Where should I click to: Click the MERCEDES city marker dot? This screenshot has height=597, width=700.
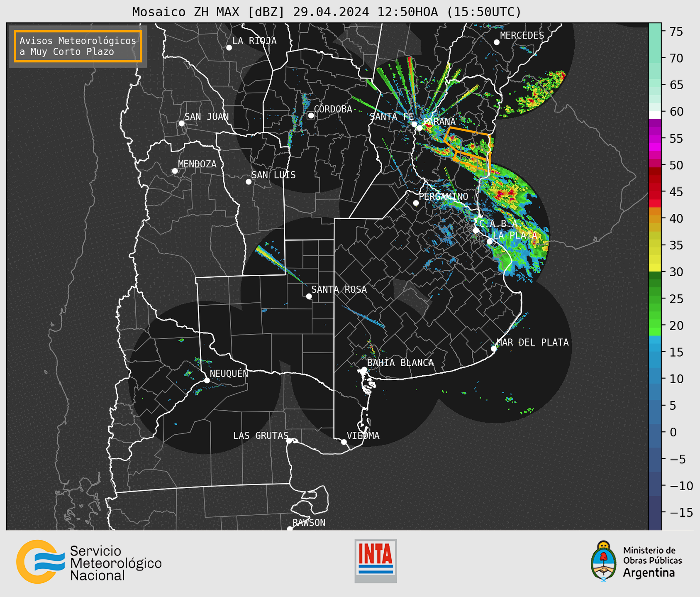coord(497,42)
